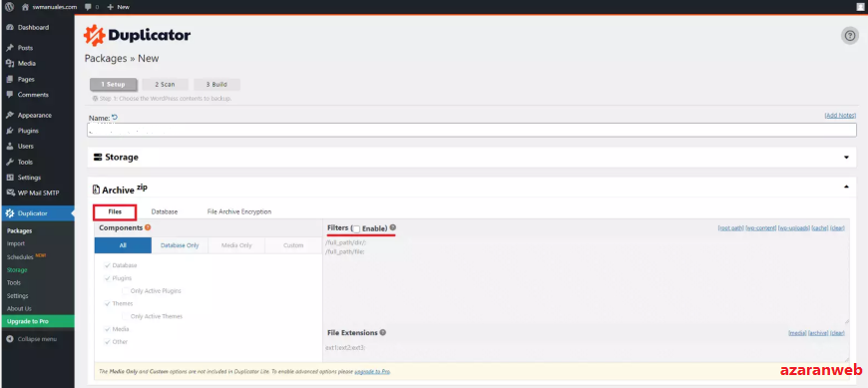Open Duplicator Packages submenu

(19, 230)
